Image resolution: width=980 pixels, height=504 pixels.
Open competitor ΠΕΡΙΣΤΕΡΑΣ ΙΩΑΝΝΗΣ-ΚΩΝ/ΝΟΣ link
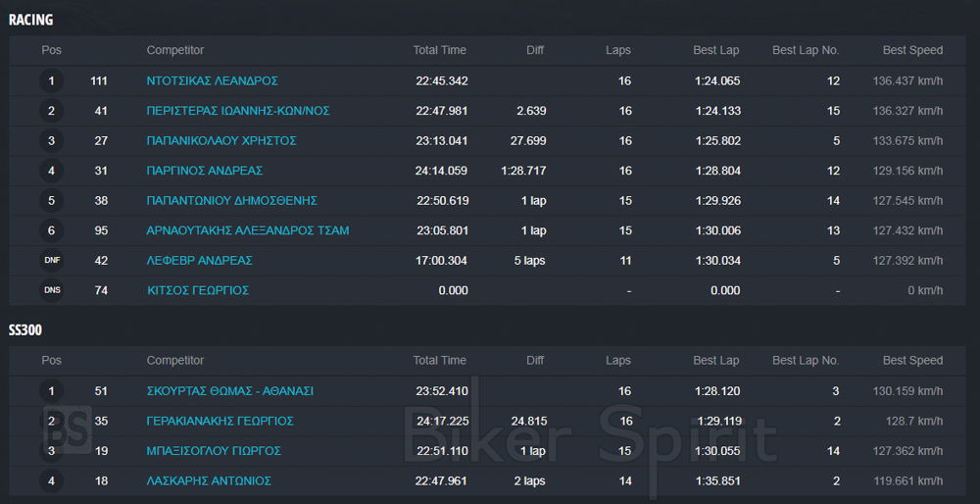click(238, 111)
